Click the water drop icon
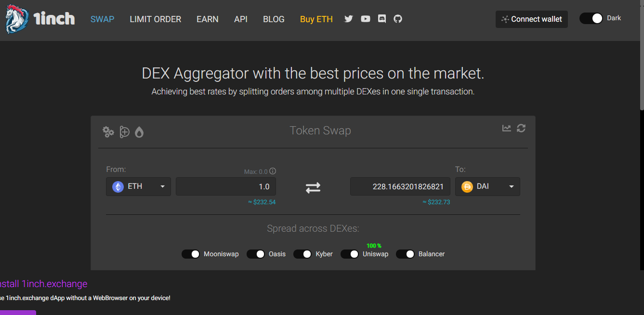 point(139,132)
